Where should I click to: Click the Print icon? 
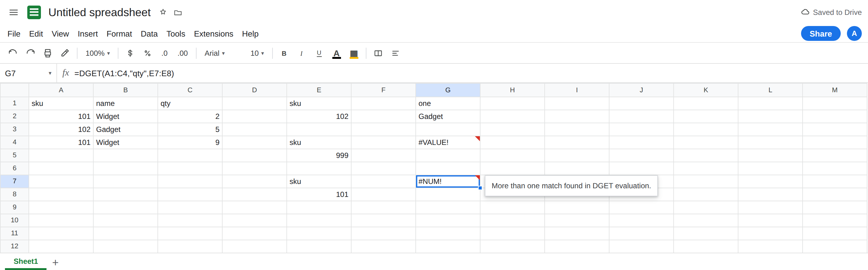pyautogui.click(x=48, y=53)
